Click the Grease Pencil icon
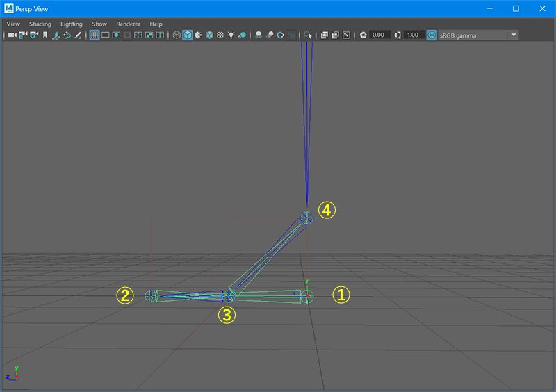 [78, 35]
